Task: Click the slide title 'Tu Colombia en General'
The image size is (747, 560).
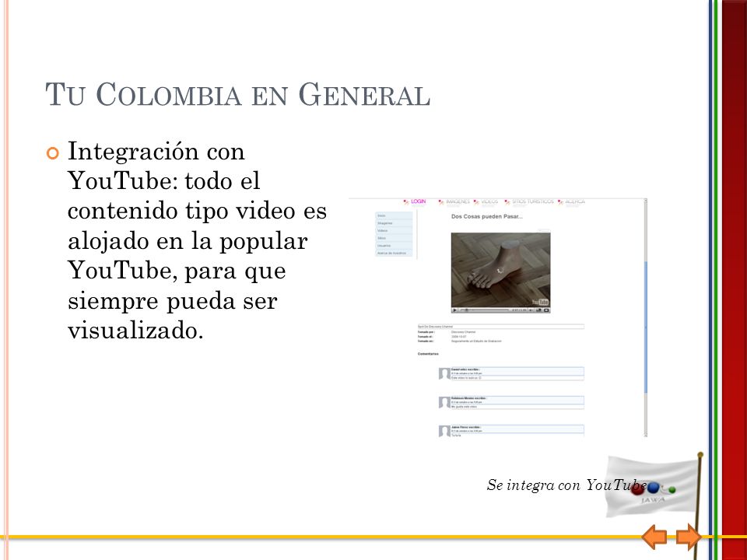Action: coord(238,95)
